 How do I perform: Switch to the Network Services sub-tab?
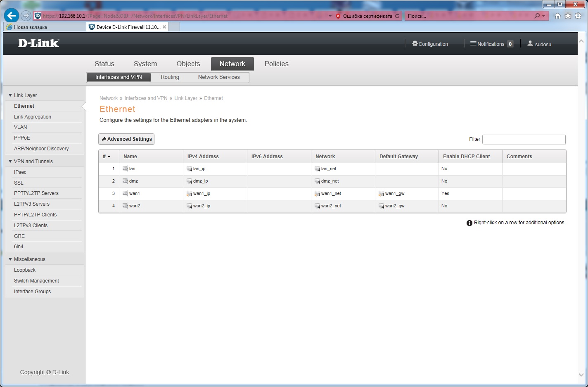[219, 77]
